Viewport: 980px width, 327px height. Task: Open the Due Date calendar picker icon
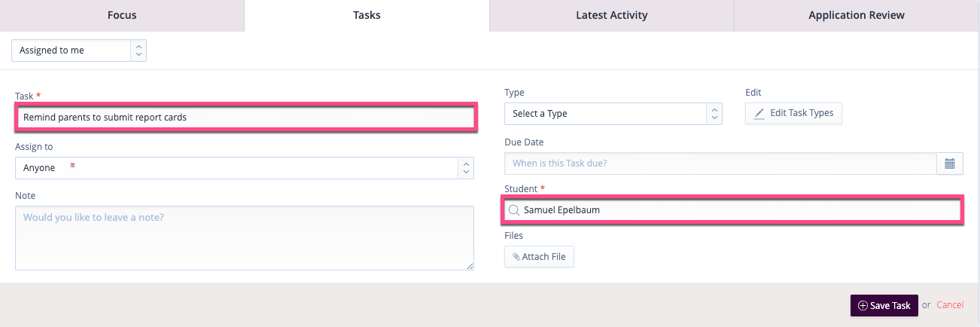(949, 163)
